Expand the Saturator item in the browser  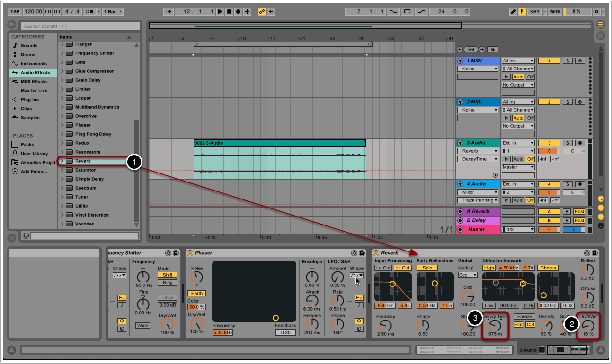(x=62, y=170)
